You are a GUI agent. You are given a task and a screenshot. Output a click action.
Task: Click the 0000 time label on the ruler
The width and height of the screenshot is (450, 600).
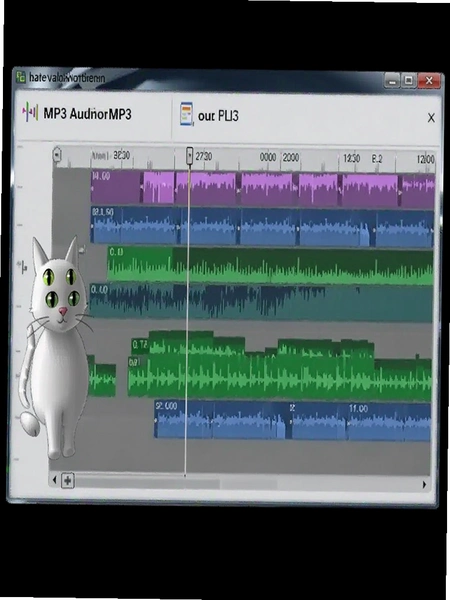point(268,157)
